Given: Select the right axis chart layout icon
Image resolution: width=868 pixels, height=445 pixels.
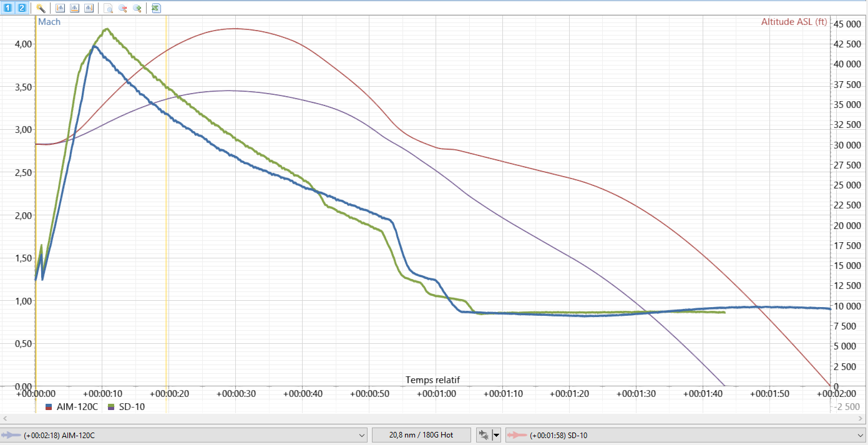Looking at the screenshot, I should [89, 8].
